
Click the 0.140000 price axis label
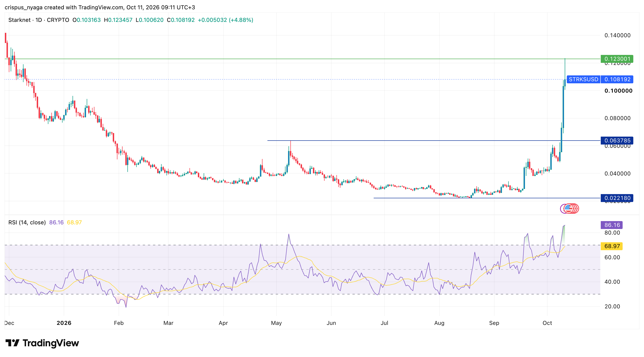click(x=617, y=35)
